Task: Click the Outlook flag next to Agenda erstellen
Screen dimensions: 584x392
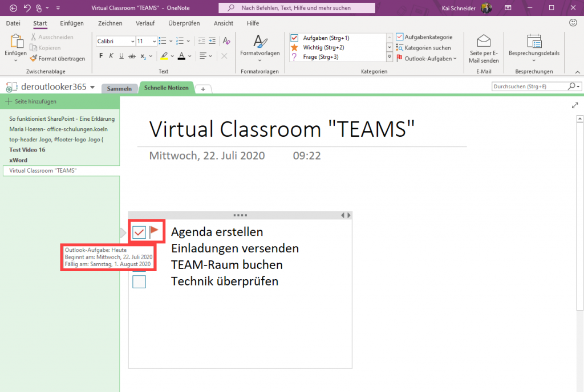Action: pyautogui.click(x=154, y=231)
